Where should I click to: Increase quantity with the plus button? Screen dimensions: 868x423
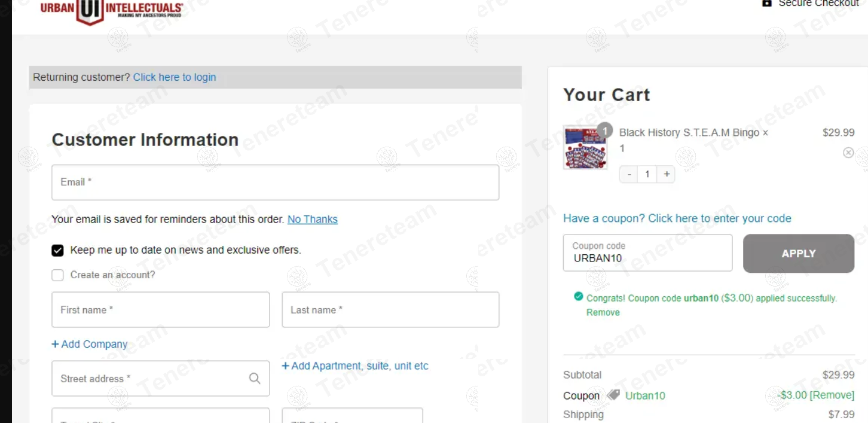point(666,174)
